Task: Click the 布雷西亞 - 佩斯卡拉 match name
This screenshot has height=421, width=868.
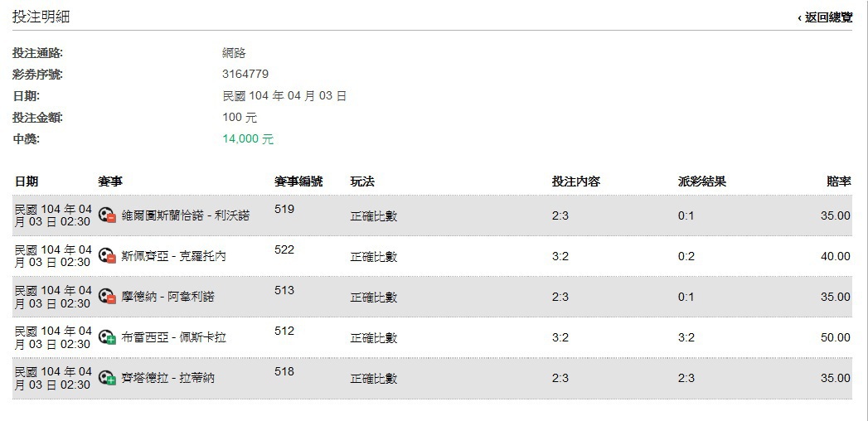Action: tap(173, 337)
